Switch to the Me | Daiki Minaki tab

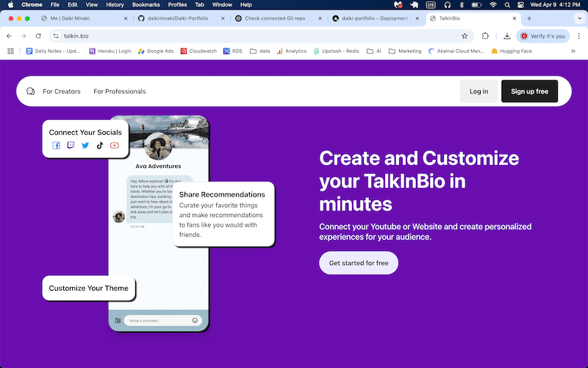tap(83, 18)
